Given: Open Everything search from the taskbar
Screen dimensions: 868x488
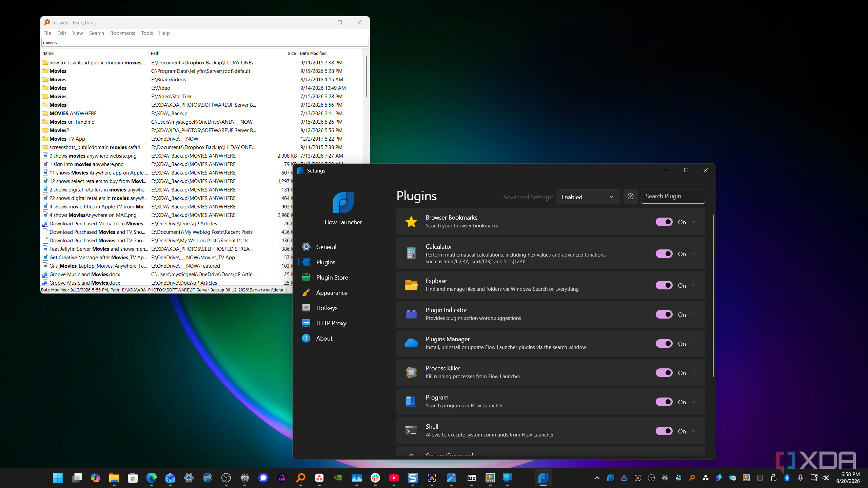Looking at the screenshot, I should click(x=300, y=478).
